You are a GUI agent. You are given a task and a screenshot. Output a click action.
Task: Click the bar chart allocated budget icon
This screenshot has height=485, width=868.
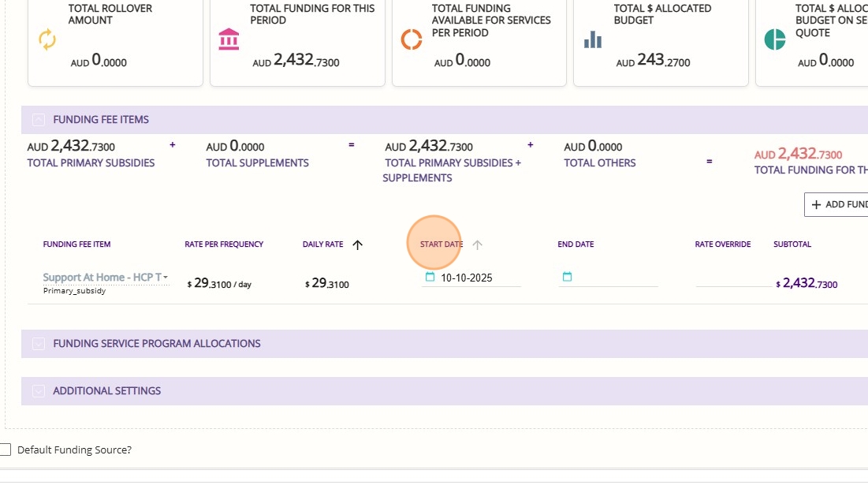593,39
